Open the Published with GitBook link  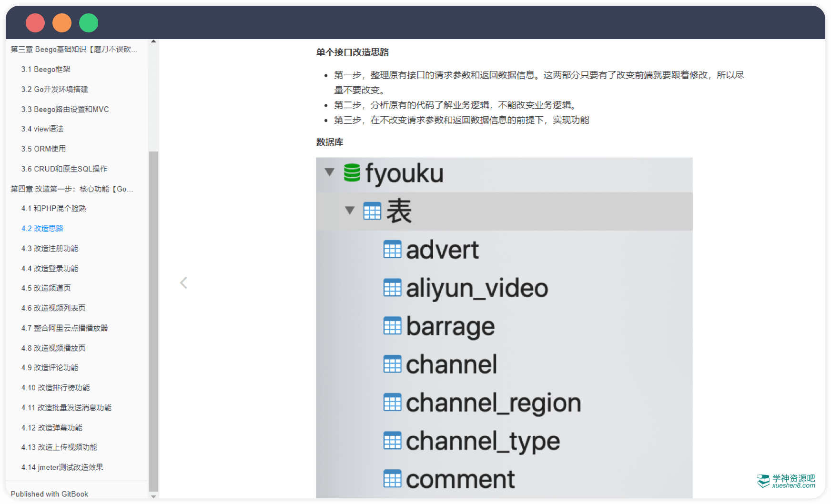[50, 494]
